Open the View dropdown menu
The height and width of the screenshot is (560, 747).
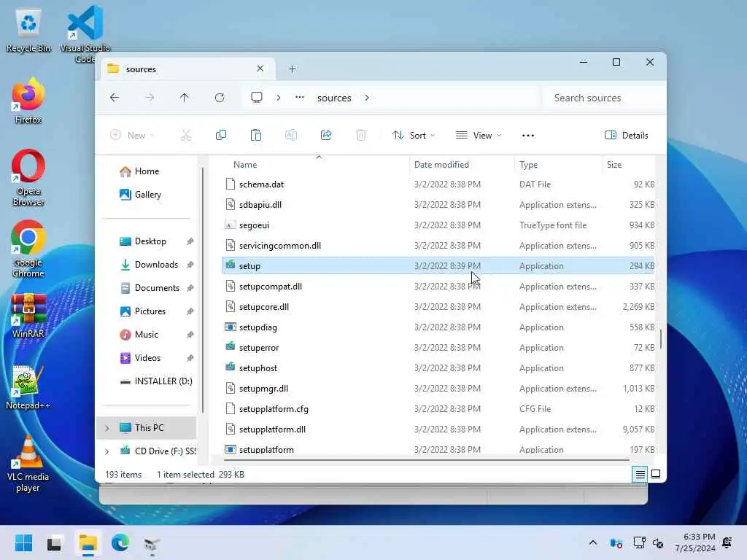479,135
